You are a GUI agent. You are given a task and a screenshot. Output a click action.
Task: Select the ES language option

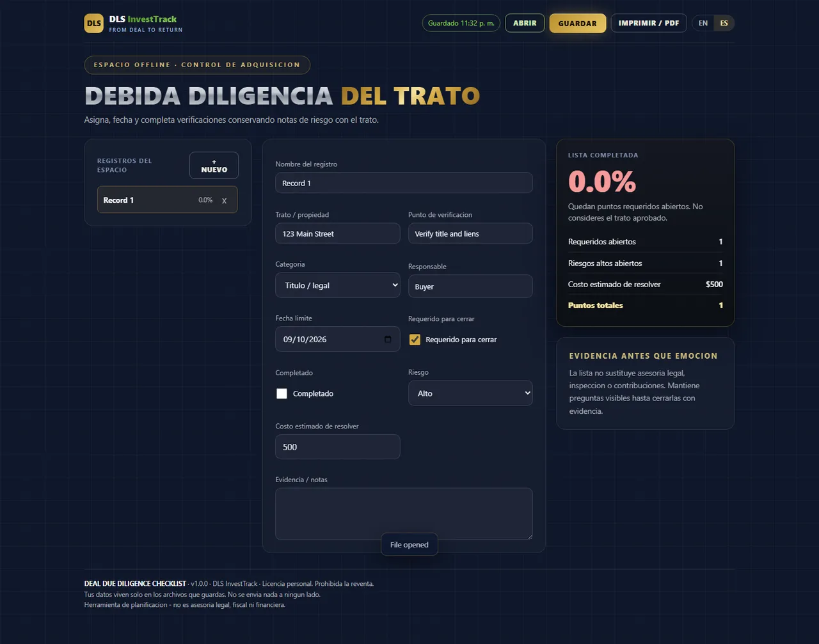tap(724, 23)
